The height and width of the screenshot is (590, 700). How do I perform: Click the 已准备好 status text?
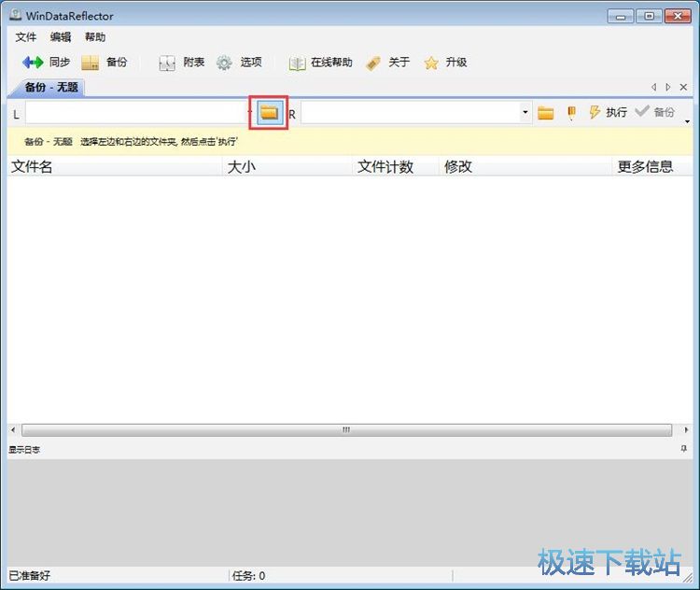[x=30, y=575]
